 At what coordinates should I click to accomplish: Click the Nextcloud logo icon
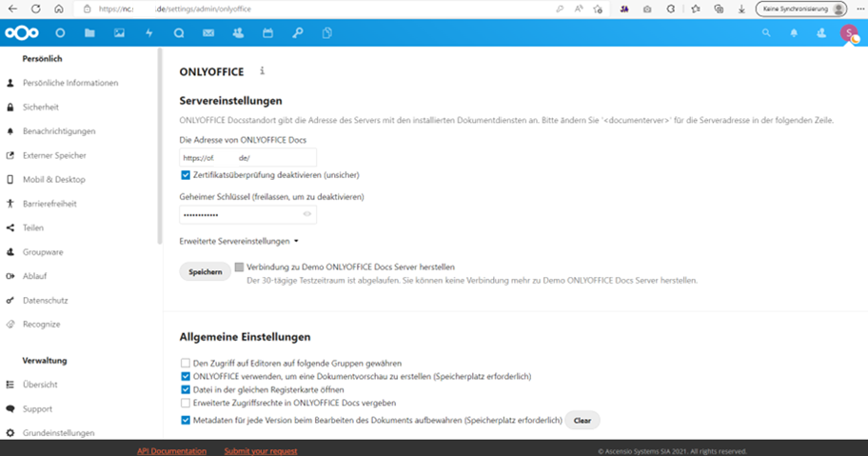point(22,33)
